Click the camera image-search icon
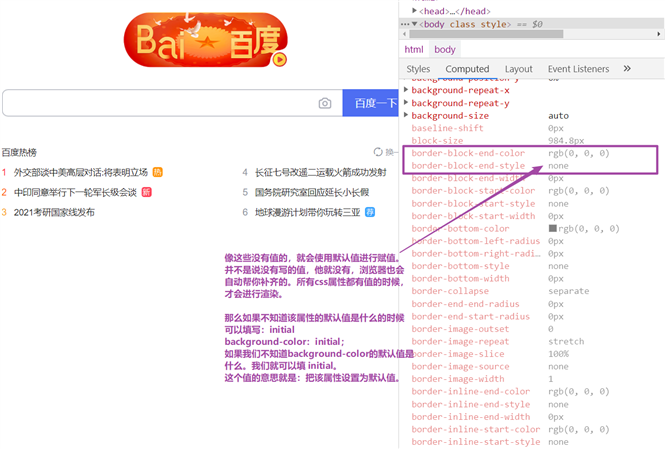This screenshot has height=449, width=665. (x=325, y=103)
